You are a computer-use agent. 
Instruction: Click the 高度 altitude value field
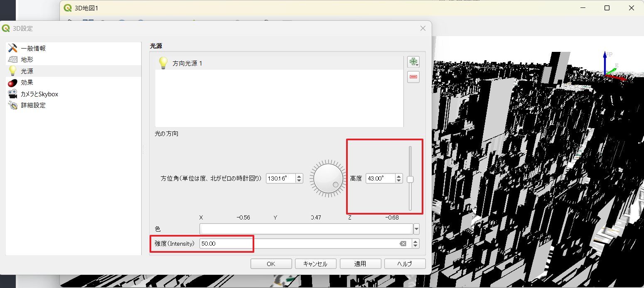[380, 178]
